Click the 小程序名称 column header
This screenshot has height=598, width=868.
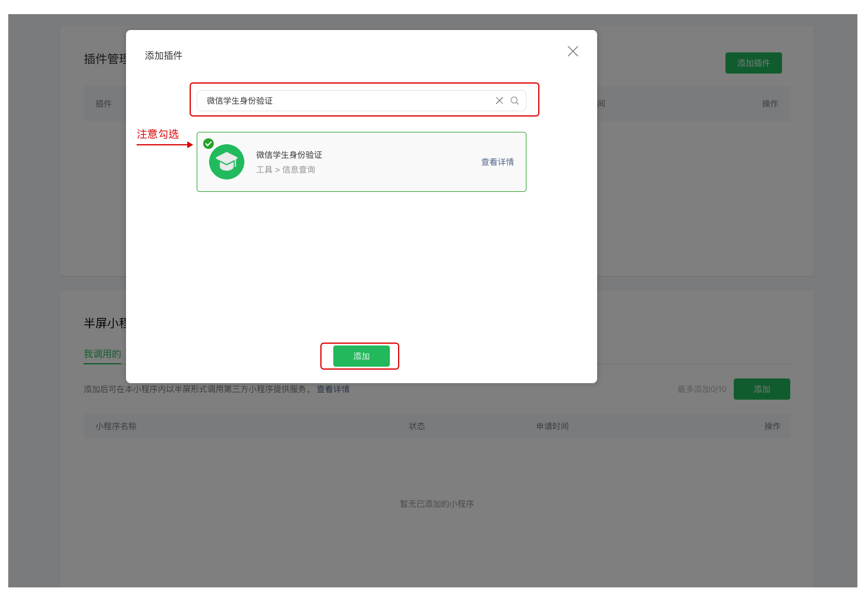(x=116, y=426)
